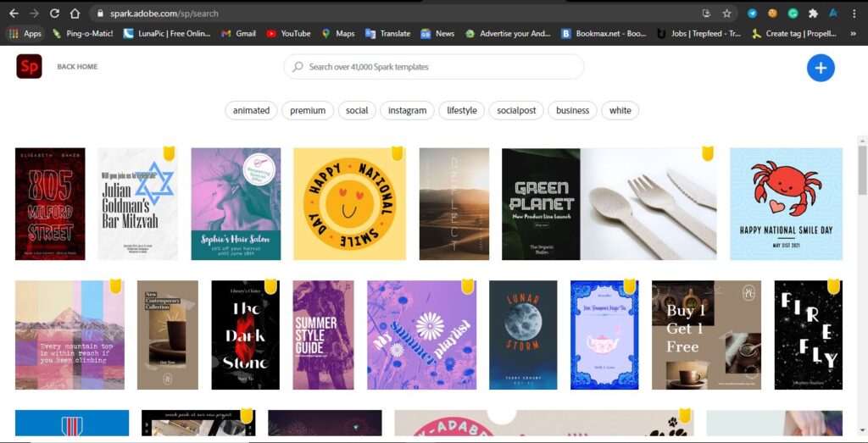
Task: Open the Every mountain top template
Action: point(70,335)
